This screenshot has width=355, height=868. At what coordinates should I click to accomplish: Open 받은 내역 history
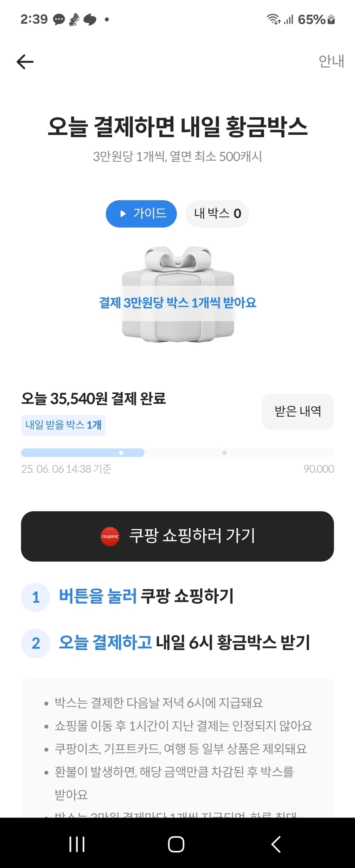click(298, 412)
